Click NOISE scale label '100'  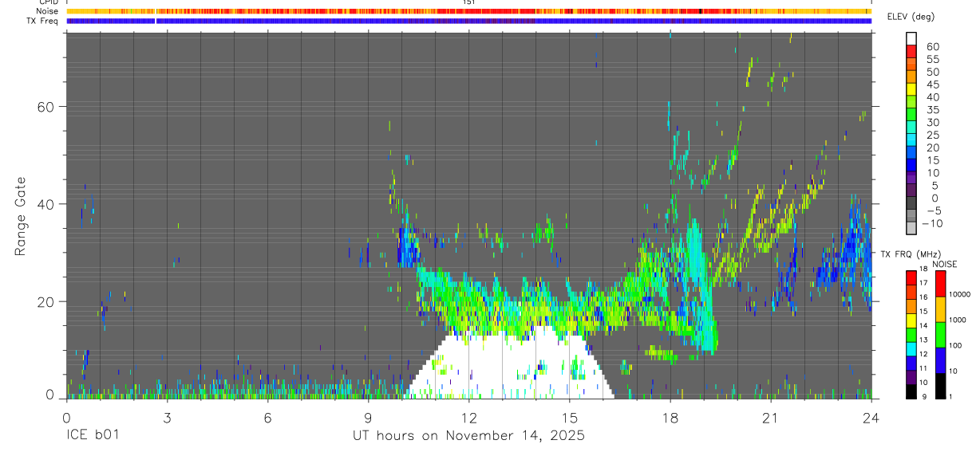click(956, 347)
